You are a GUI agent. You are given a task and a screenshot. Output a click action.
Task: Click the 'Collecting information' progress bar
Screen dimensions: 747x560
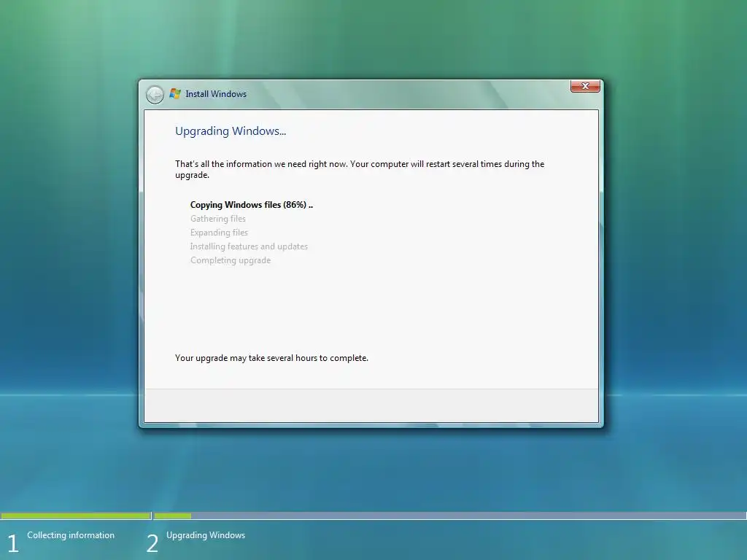pyautogui.click(x=76, y=516)
